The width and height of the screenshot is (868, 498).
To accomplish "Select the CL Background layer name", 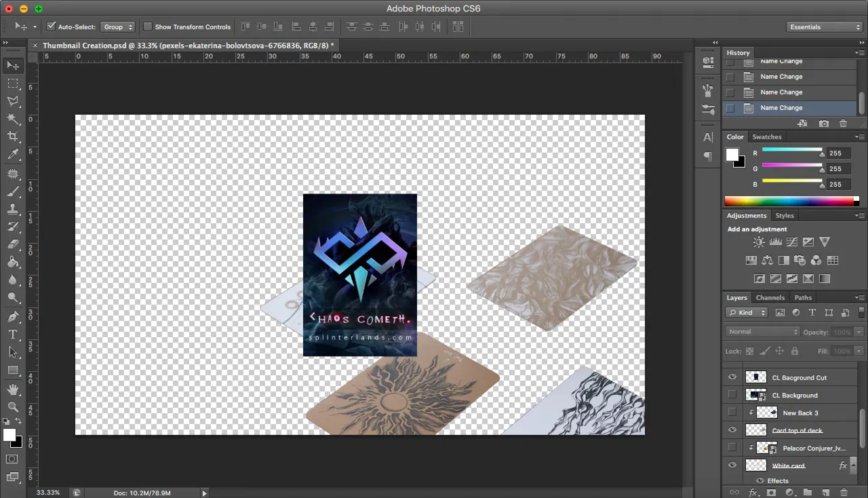I will click(795, 395).
